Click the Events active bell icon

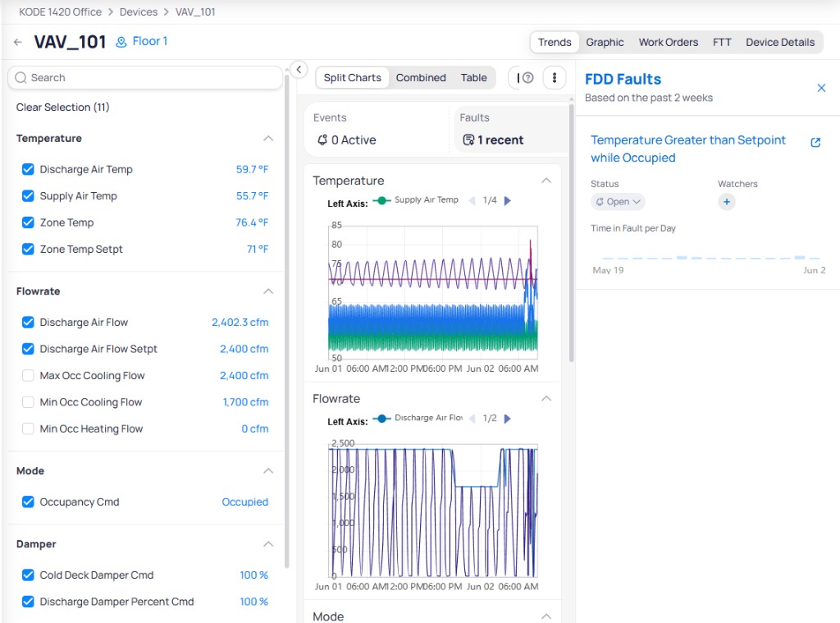tap(322, 140)
